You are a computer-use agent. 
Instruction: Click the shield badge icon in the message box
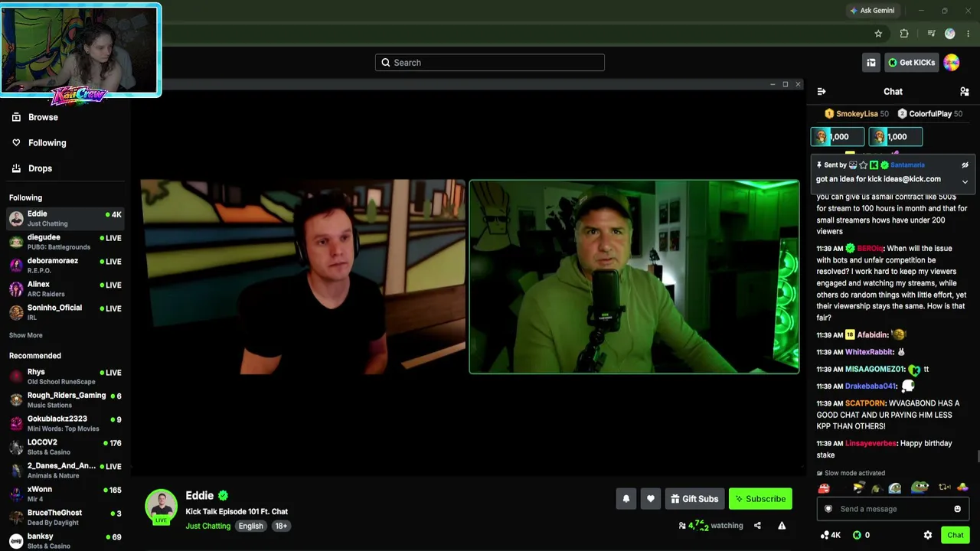828,509
